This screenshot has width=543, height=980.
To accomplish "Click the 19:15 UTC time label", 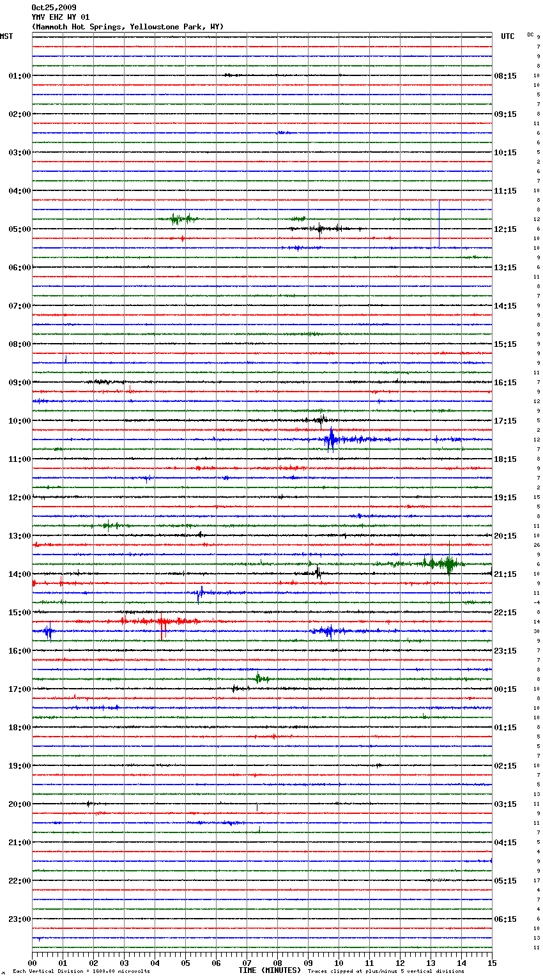I will click(x=505, y=498).
